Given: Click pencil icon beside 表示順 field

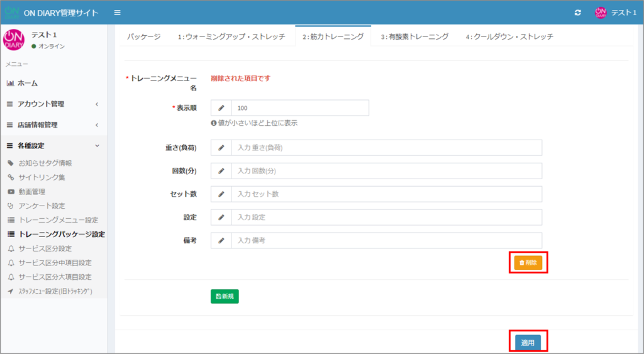Looking at the screenshot, I should [221, 108].
